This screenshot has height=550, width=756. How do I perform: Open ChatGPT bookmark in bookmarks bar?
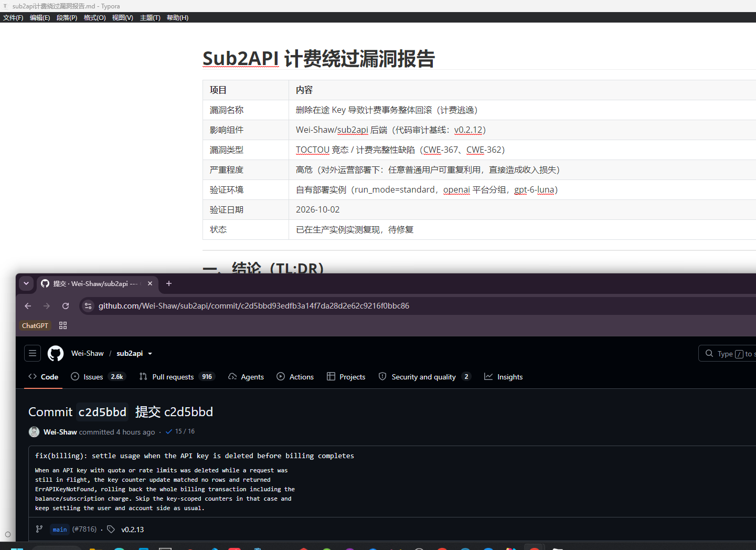pos(35,325)
